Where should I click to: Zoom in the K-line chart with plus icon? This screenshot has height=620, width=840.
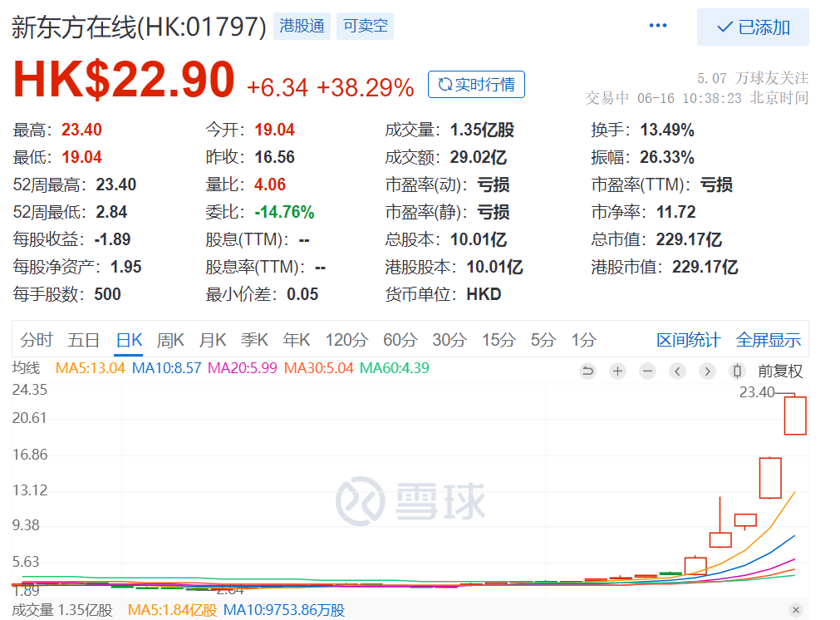(617, 372)
